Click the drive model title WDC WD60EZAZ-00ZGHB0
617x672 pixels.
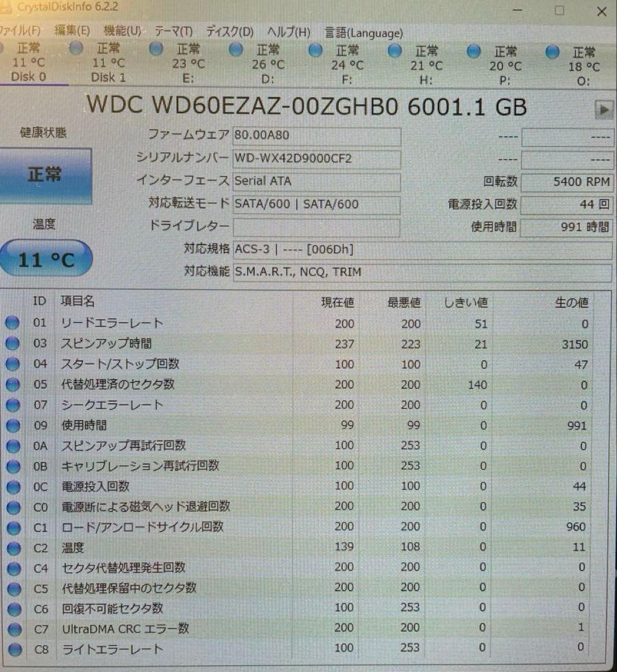coord(243,105)
